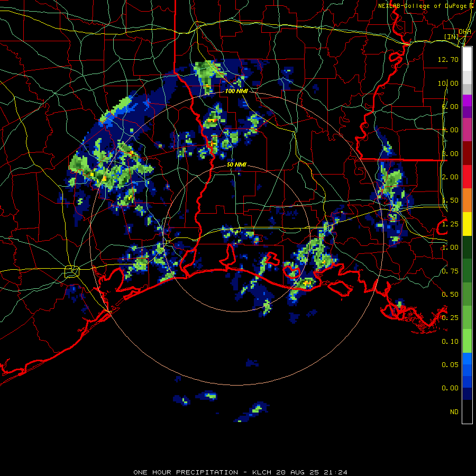Click the 3.00 legend value

[x=450, y=153]
